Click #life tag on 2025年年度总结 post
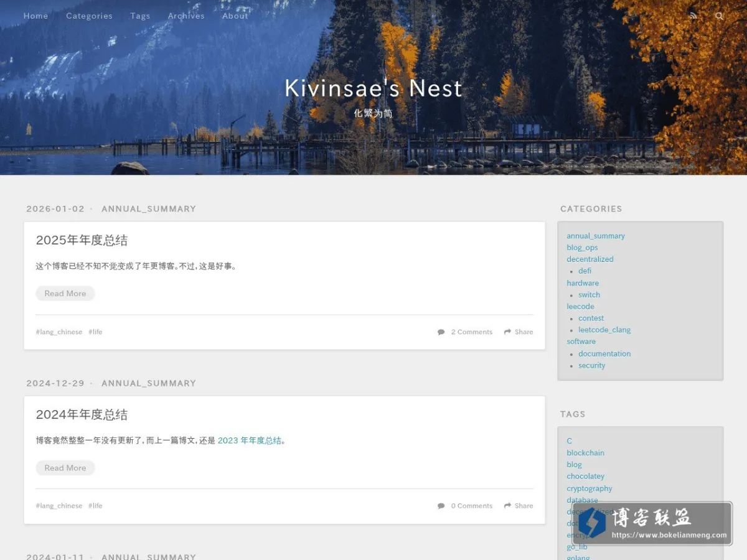The image size is (747, 560). [95, 332]
